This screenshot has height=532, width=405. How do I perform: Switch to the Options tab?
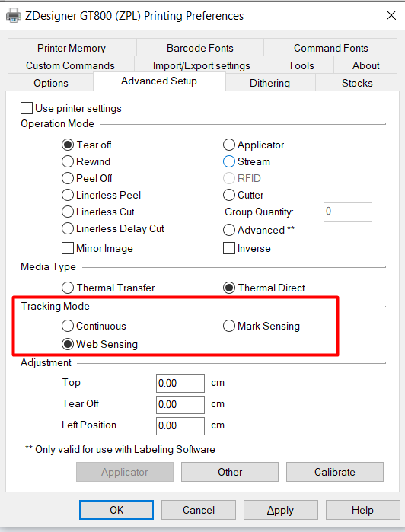[x=50, y=83]
